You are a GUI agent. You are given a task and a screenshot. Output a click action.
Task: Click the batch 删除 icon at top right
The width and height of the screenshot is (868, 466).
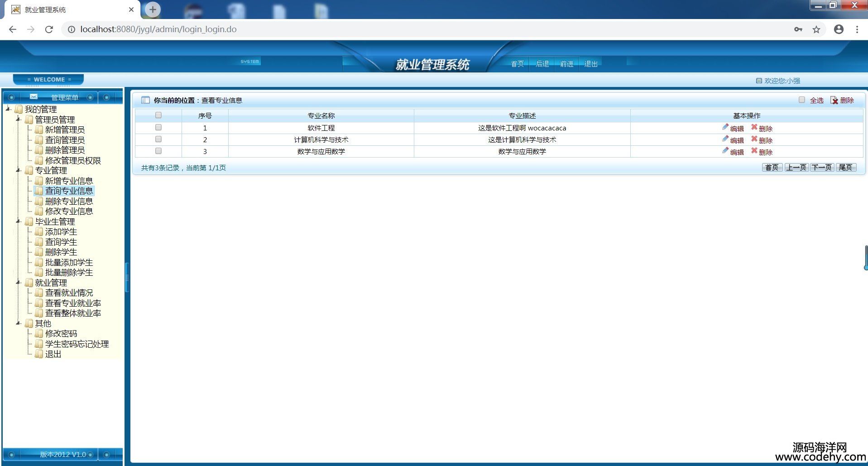coord(834,100)
